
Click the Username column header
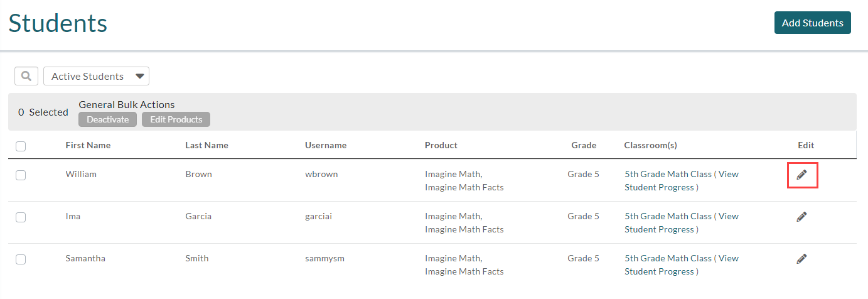(326, 145)
